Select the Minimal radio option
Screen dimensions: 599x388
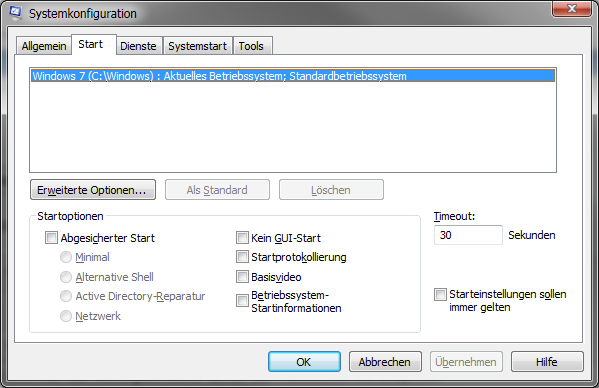(x=66, y=257)
